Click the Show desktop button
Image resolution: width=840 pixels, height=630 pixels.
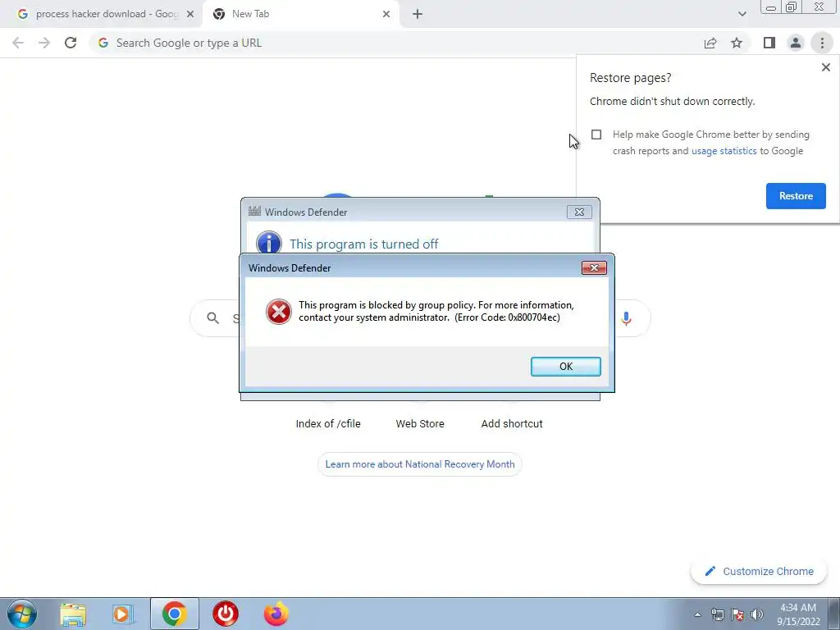[834, 614]
